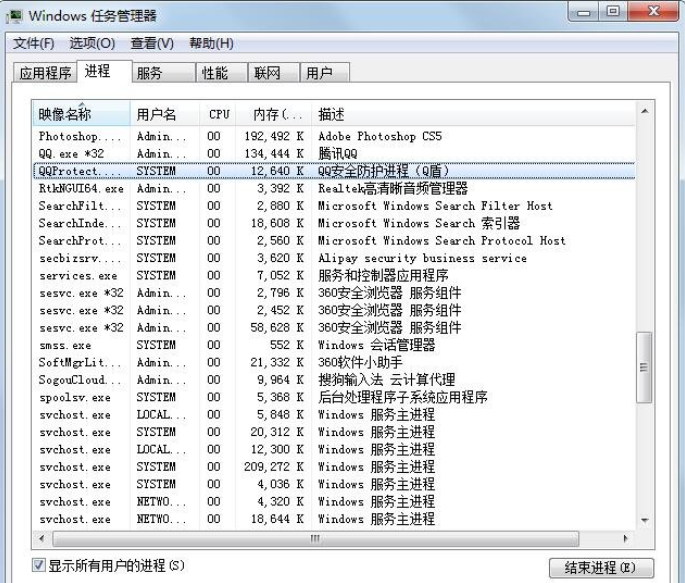
Task: Click 搜狗输入法 云计算代理 description
Action: 387,380
